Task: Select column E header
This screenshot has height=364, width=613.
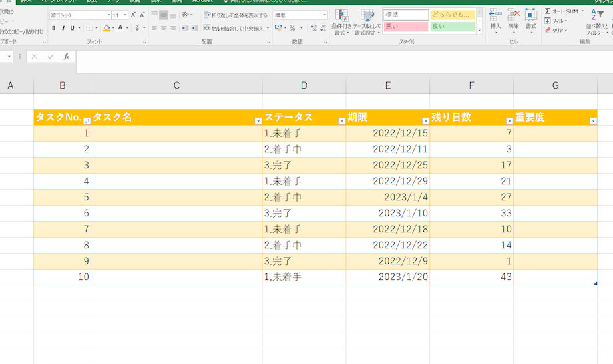Action: pos(388,85)
